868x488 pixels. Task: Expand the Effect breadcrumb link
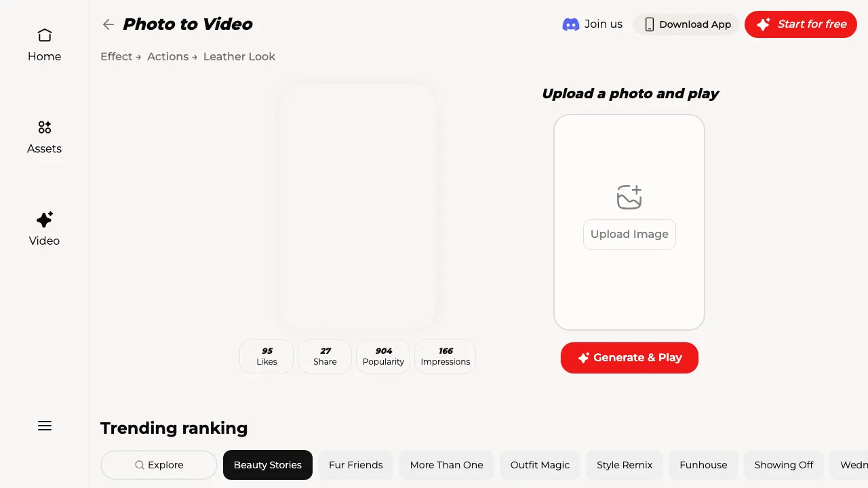pyautogui.click(x=116, y=56)
